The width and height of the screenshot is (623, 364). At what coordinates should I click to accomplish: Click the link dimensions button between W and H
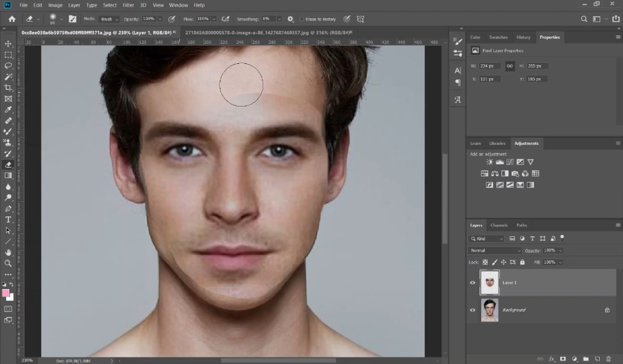(509, 66)
